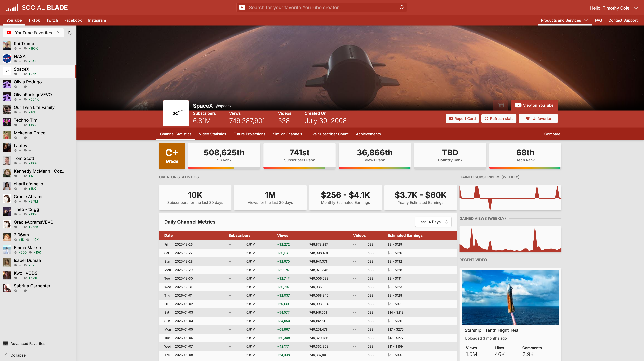Click the NASA favorite avatar

7,58
